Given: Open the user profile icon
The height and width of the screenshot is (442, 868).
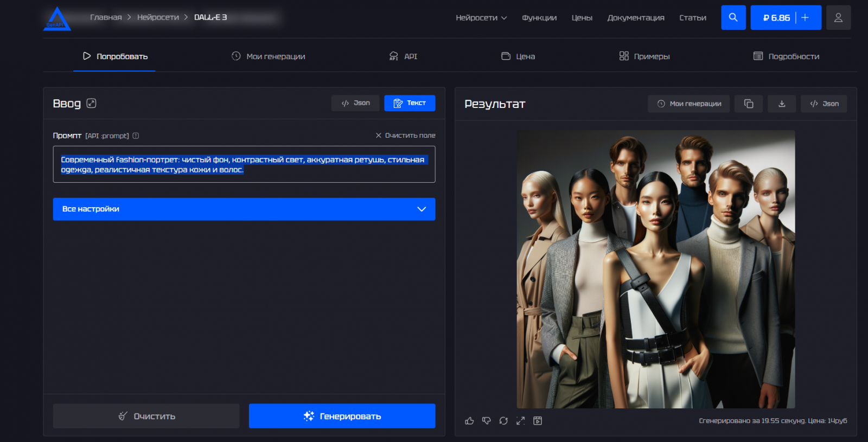Looking at the screenshot, I should [838, 17].
